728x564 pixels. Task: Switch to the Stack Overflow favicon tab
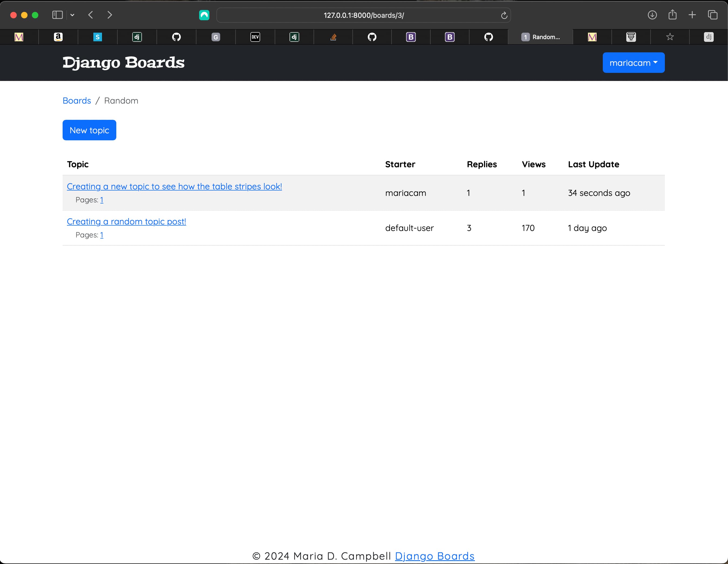tap(333, 37)
